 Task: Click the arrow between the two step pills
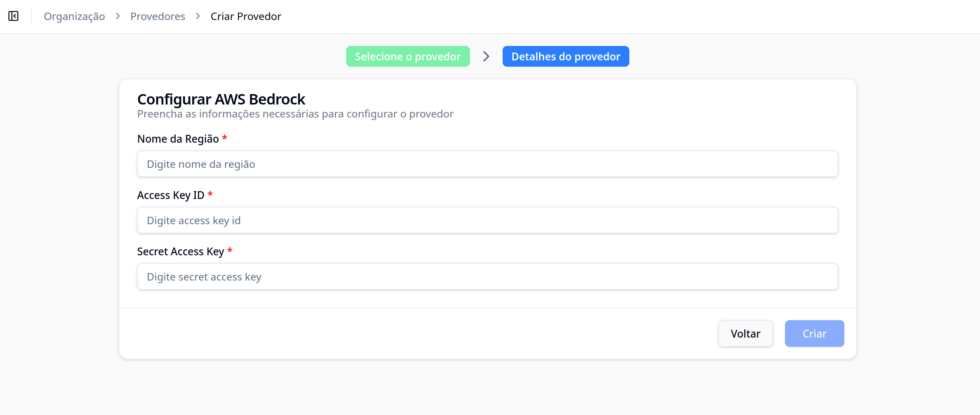[x=486, y=56]
